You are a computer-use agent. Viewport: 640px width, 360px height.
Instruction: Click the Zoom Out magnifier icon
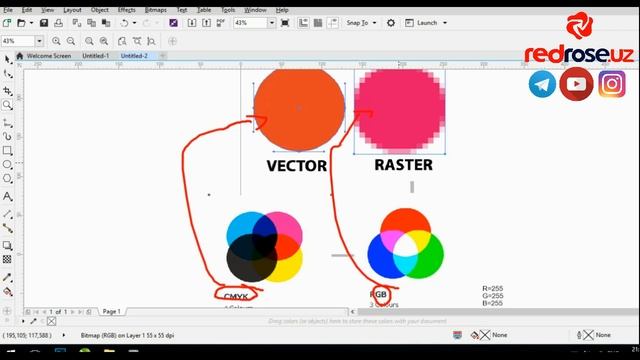(71, 41)
